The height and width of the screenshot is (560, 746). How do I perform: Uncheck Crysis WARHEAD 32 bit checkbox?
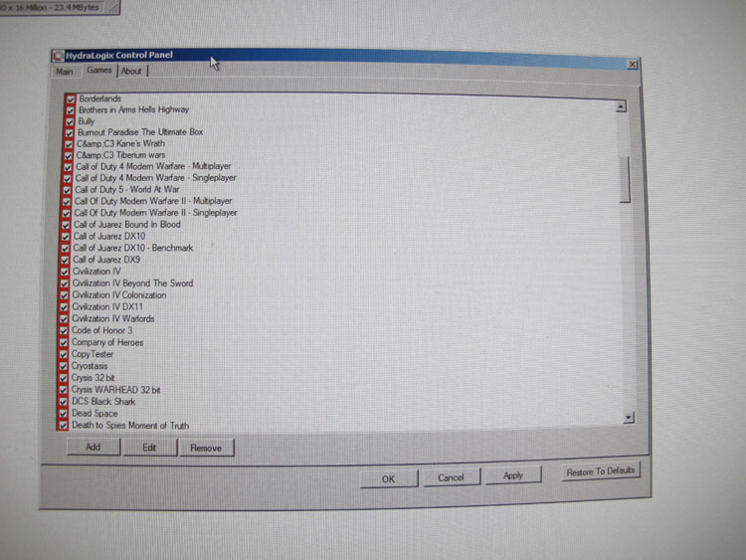click(65, 390)
